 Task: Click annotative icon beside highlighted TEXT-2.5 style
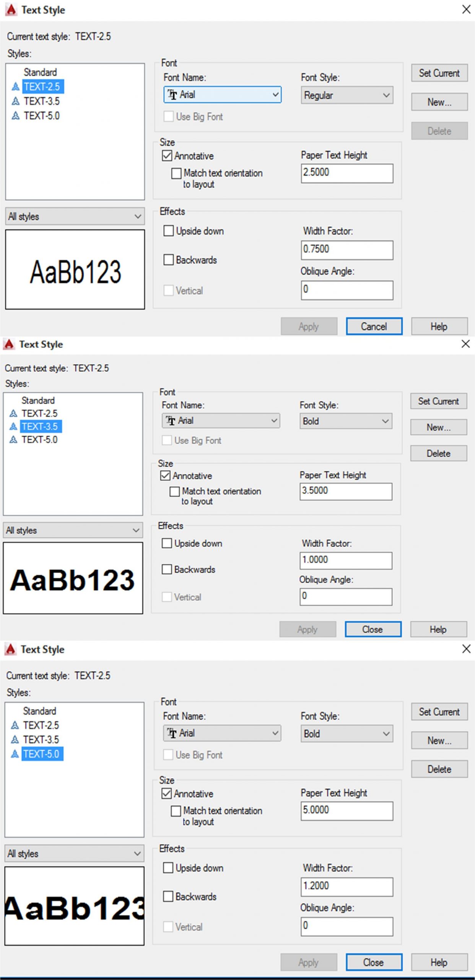pyautogui.click(x=15, y=87)
